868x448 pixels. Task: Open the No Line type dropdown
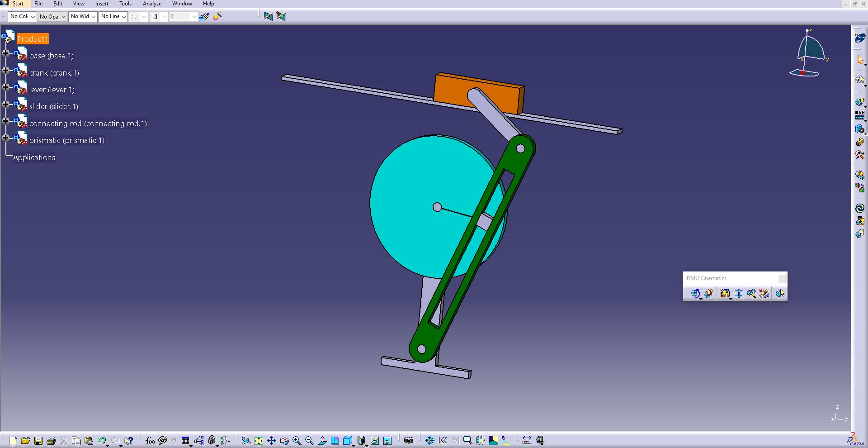(x=113, y=16)
